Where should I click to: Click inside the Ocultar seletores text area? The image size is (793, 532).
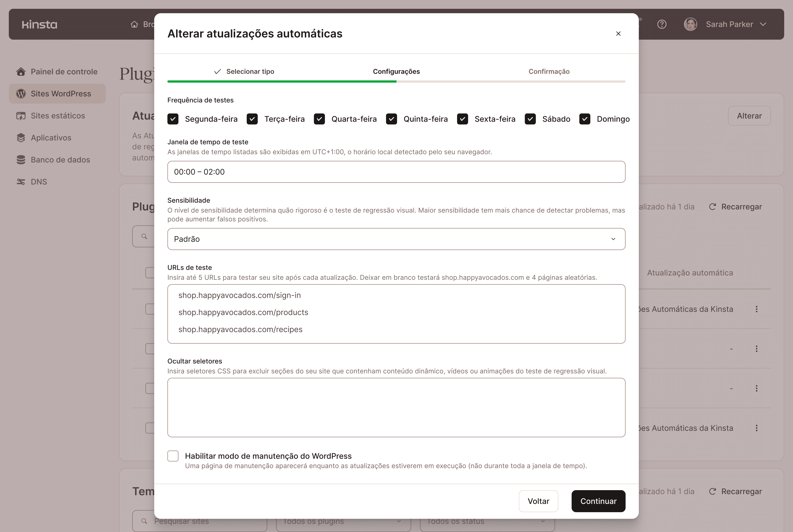click(396, 407)
